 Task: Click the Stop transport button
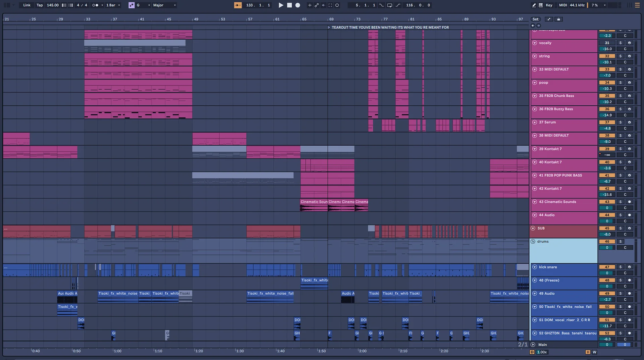(289, 5)
